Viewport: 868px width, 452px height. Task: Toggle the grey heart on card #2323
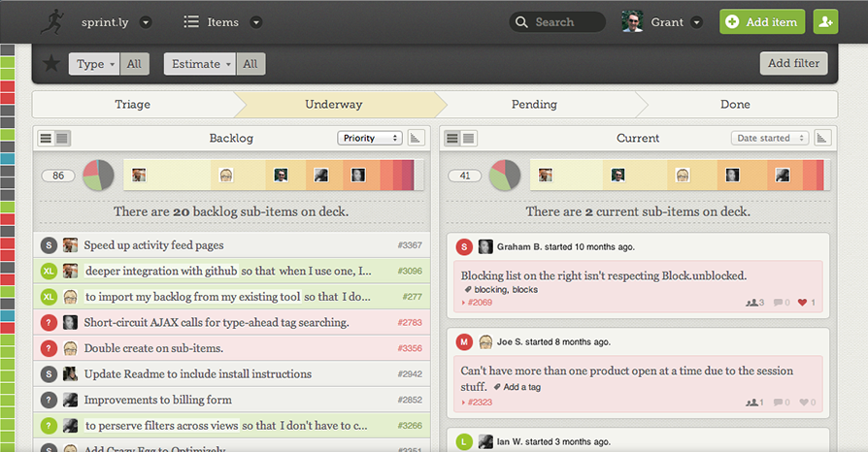(x=804, y=403)
